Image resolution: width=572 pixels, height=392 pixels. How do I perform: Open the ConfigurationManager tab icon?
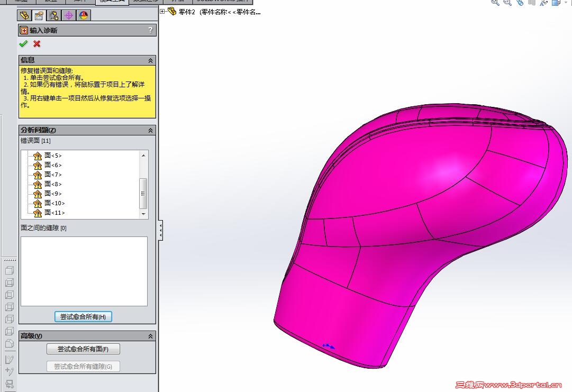pyautogui.click(x=54, y=15)
